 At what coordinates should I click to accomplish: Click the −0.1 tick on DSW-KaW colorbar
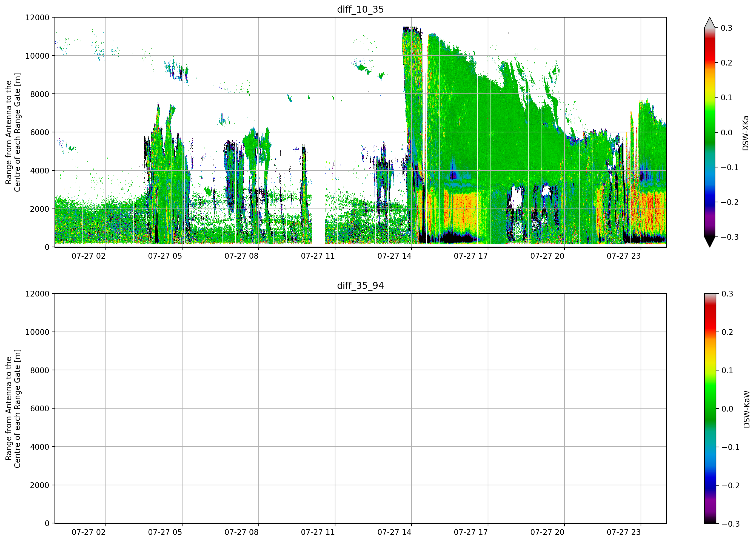731,447
